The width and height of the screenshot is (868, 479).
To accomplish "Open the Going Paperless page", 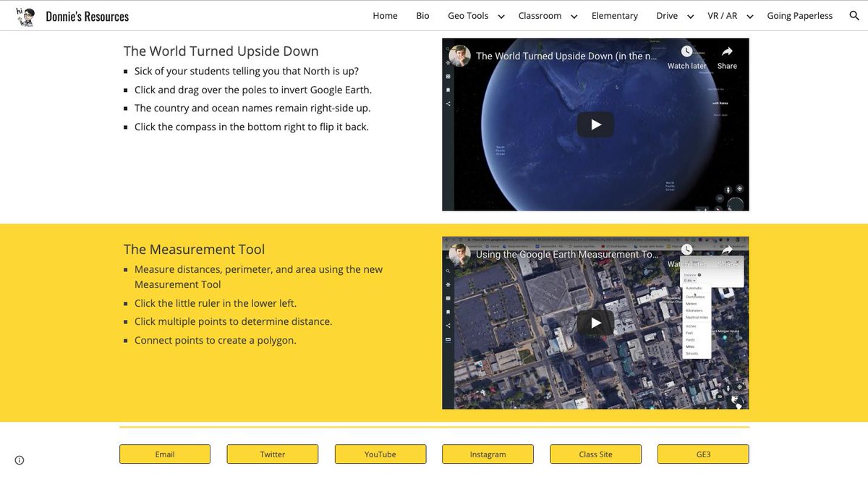I will 800,15.
